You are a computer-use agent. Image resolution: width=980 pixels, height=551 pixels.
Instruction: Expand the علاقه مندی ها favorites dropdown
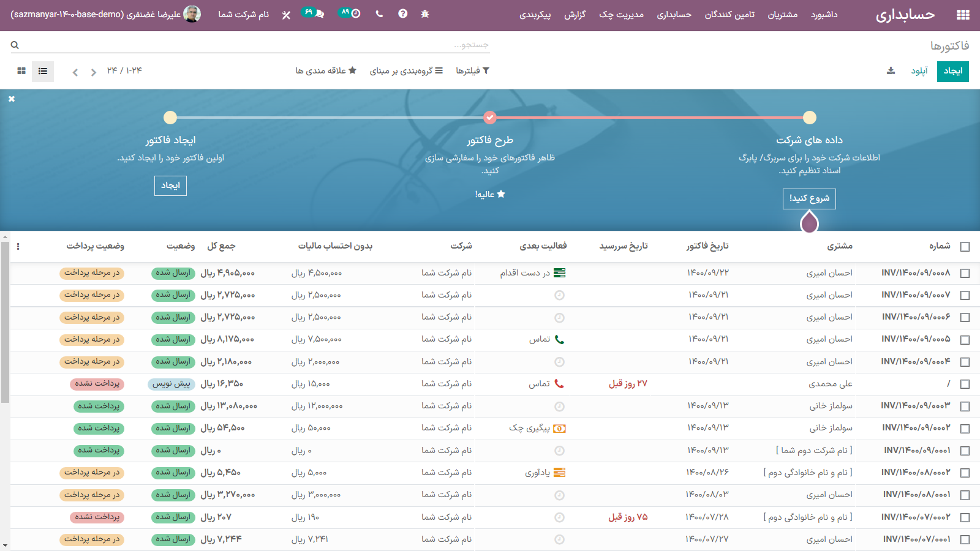click(x=326, y=71)
